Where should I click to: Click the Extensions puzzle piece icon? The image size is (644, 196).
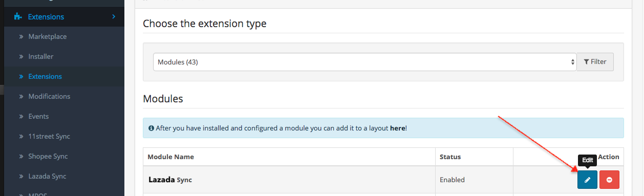point(18,17)
